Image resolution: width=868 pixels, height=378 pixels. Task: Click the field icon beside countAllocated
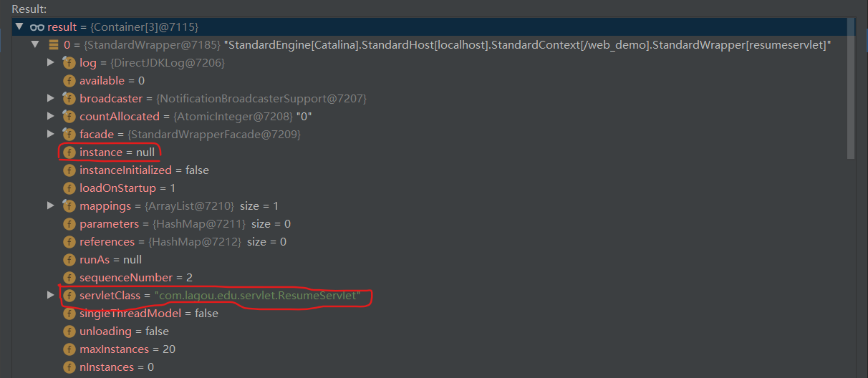(x=69, y=117)
